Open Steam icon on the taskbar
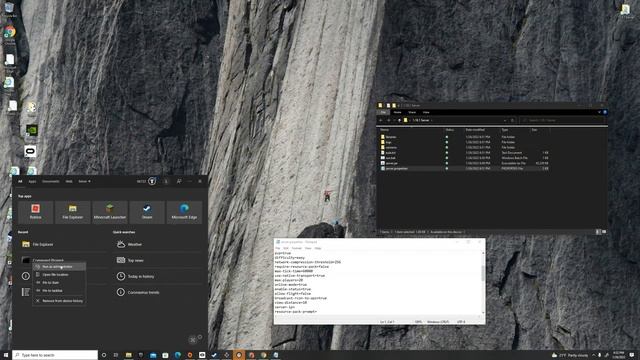Viewport: 640px width, 360px height. click(214, 355)
